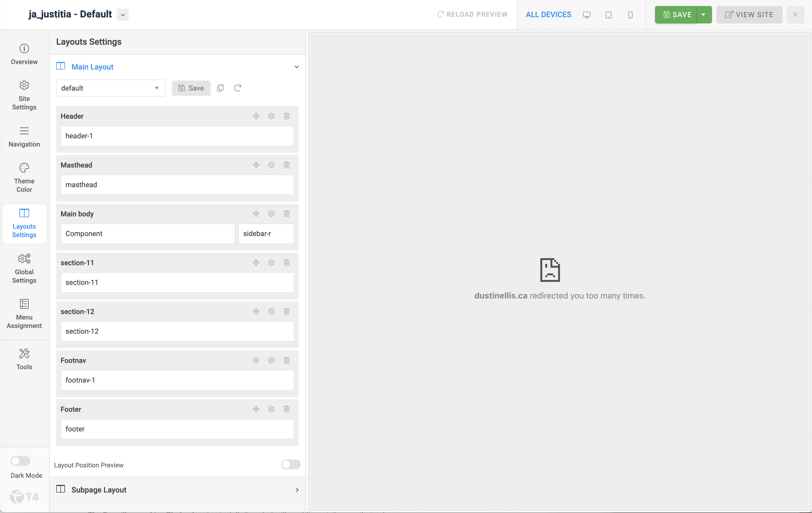Switch preview to mobile phone icon

(x=630, y=15)
